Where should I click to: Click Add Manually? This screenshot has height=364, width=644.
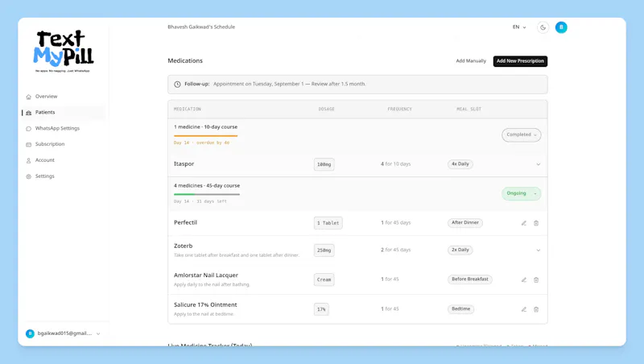click(x=471, y=61)
